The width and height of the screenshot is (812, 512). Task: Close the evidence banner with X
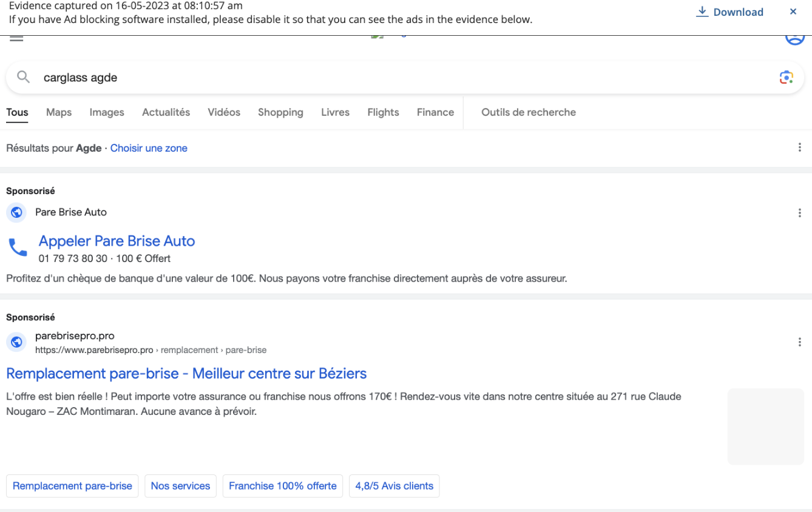(793, 12)
